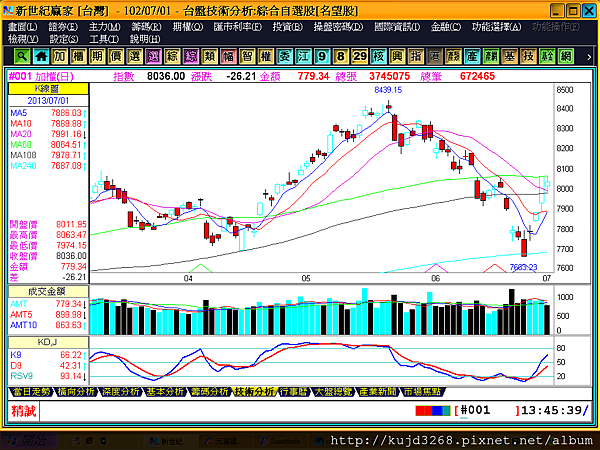Screen dimensions: 600x450
Task: Click the 成交金額 indicator header
Action: point(48,292)
